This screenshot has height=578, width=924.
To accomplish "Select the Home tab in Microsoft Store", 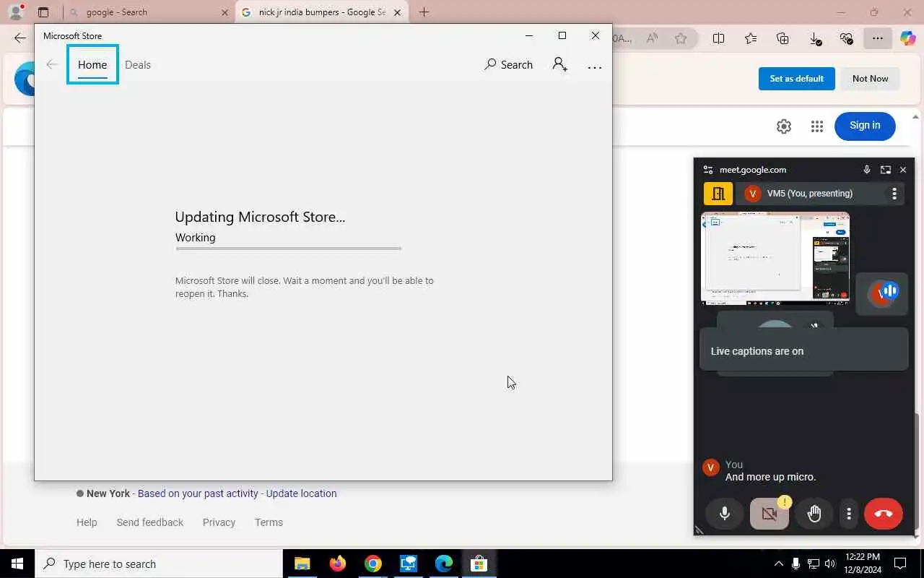I will click(x=92, y=64).
